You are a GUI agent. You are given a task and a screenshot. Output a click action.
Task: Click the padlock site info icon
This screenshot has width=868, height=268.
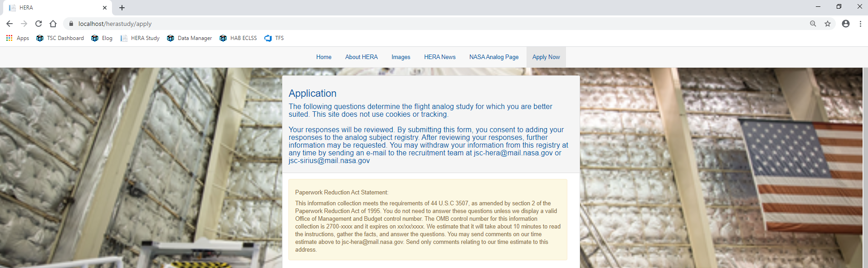pos(71,24)
